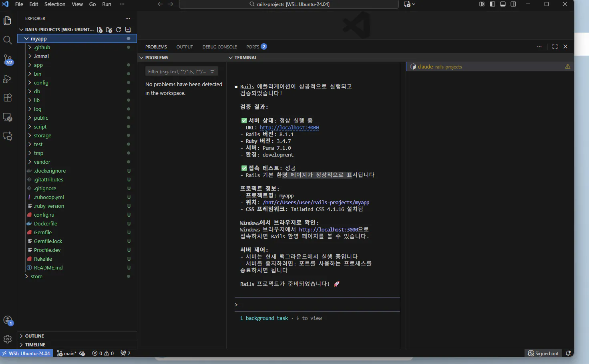Collapse all folders in Explorer
Screen dimensions: 589x364
click(x=128, y=29)
